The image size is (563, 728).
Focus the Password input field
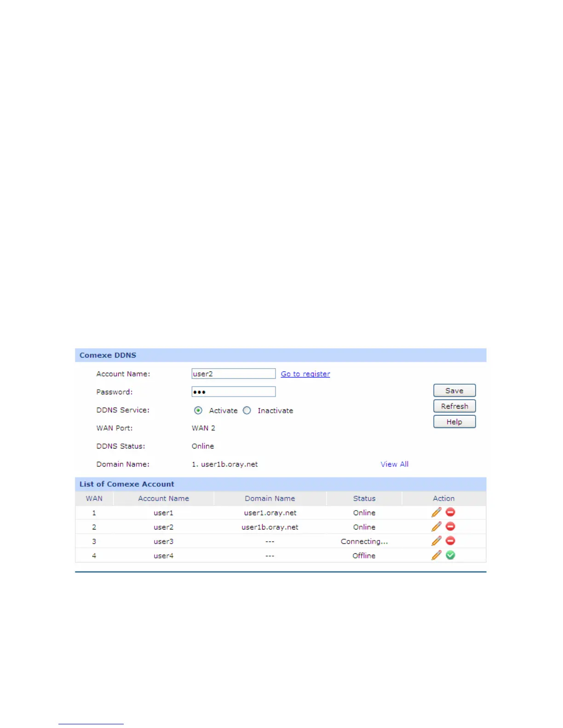[x=234, y=392]
